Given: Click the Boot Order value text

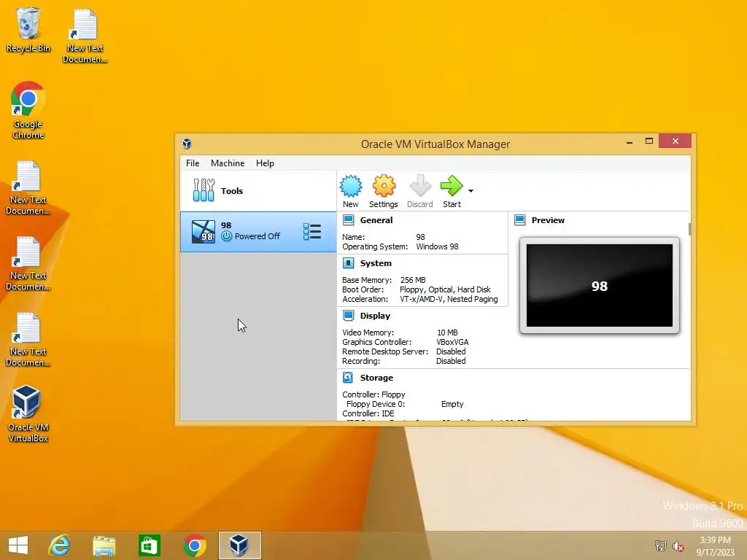Looking at the screenshot, I should 445,289.
